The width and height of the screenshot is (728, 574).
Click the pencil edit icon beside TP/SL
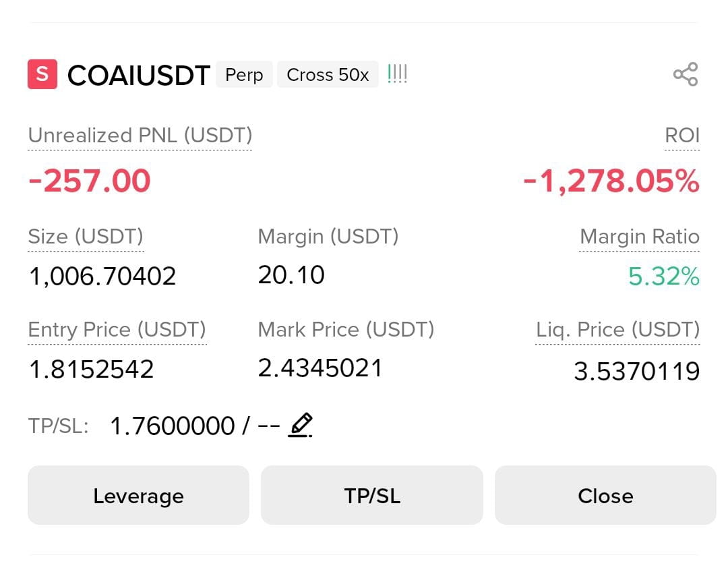click(x=301, y=425)
